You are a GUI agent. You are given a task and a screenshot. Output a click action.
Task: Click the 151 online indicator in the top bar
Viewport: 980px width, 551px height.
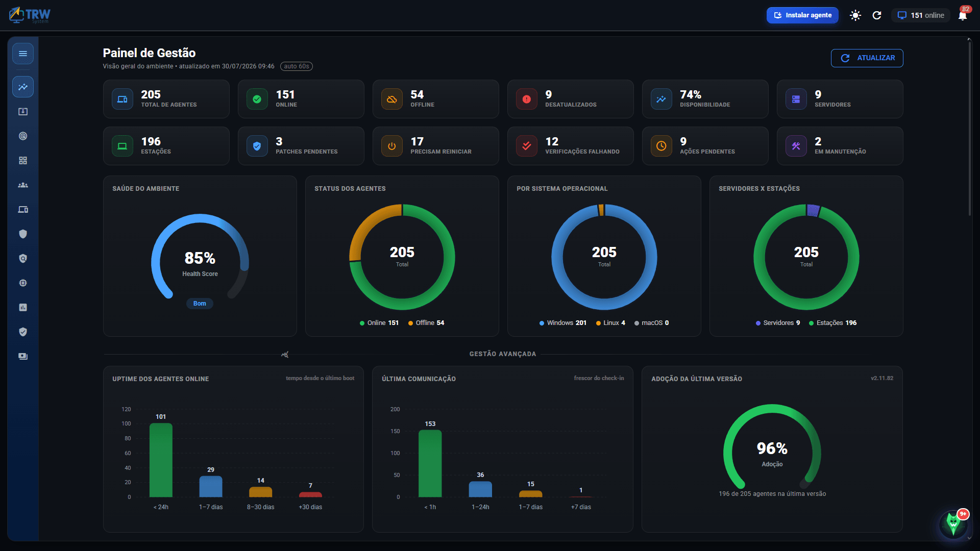pos(921,15)
